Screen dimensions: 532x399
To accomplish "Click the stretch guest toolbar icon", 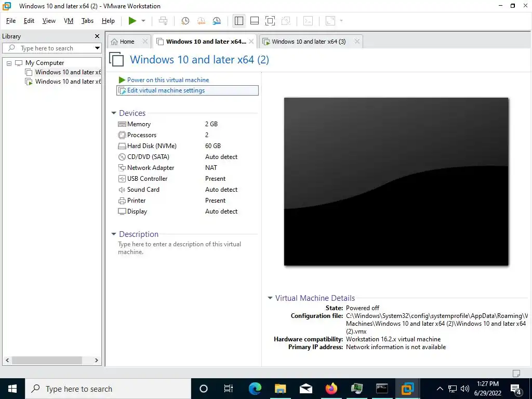I will click(330, 21).
